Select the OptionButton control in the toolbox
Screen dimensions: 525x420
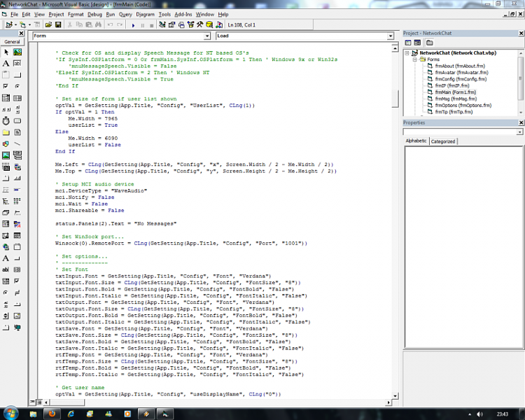point(17,86)
